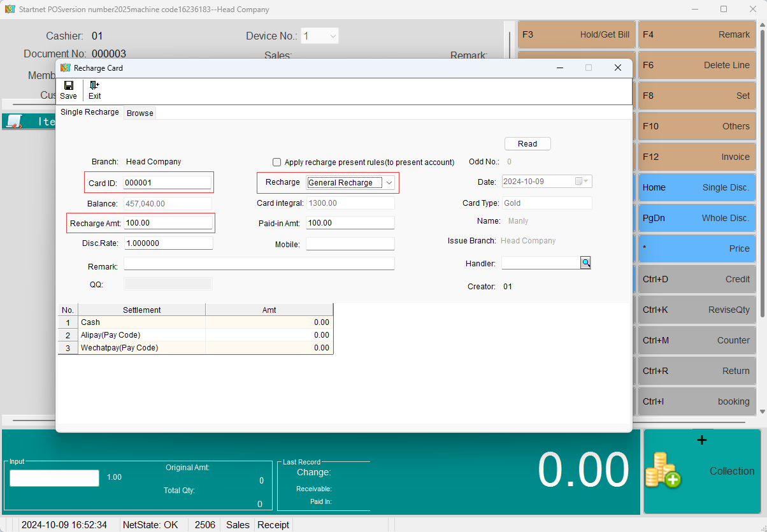Open the Date calendar dropdown icon
The width and height of the screenshot is (767, 532).
(x=582, y=182)
